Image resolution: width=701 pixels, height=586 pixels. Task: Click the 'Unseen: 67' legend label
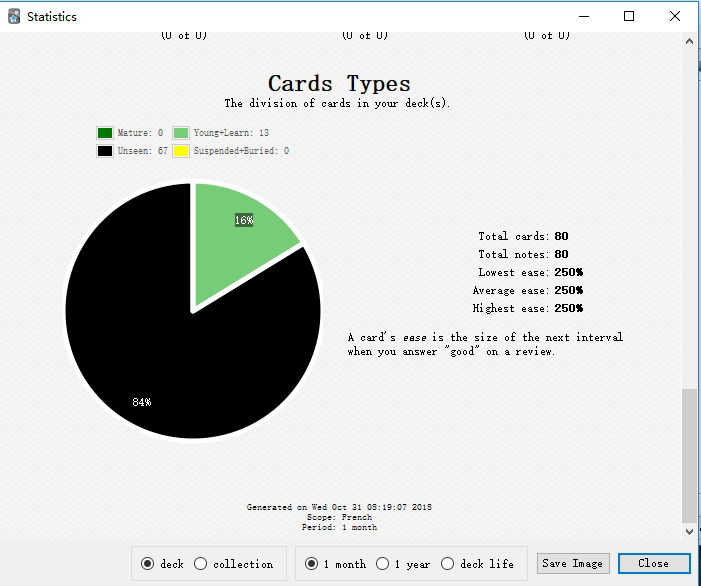point(142,151)
